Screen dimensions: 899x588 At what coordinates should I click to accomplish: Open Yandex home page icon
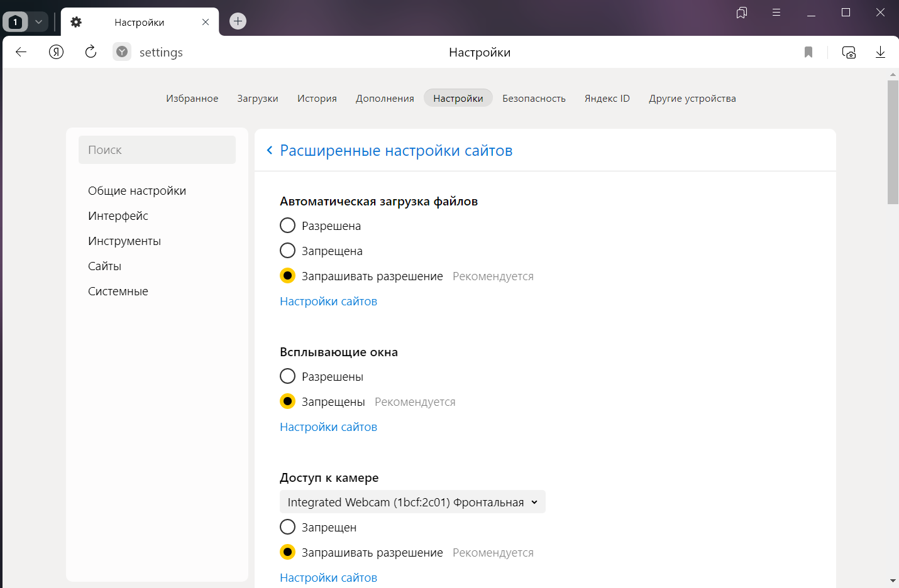[57, 52]
